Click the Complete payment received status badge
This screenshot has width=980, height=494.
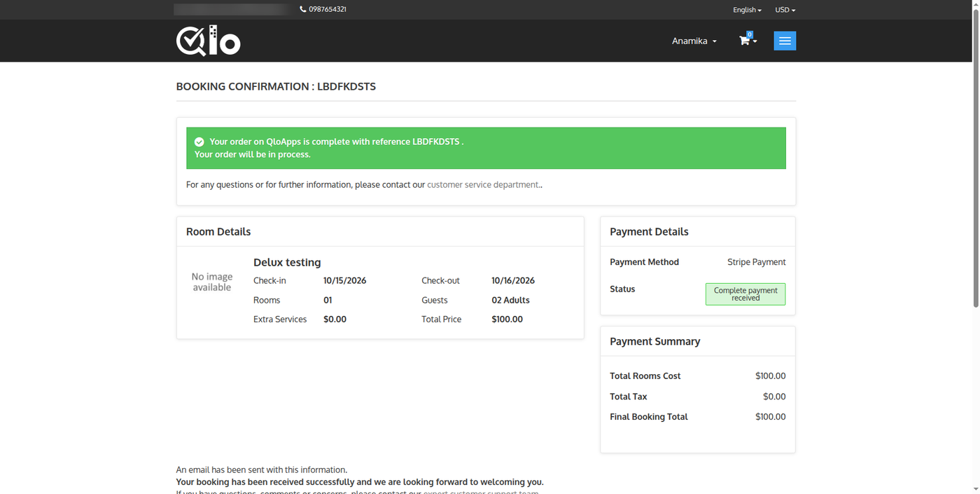point(745,294)
